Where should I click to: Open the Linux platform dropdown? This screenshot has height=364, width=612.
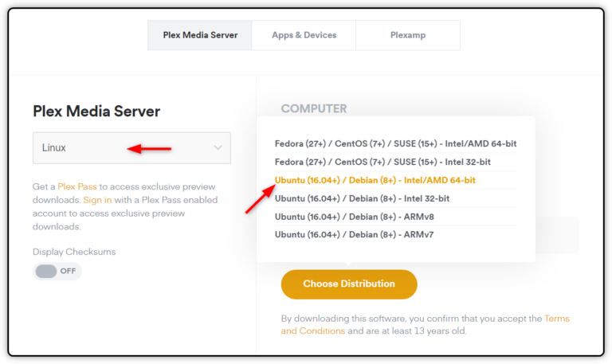pos(132,148)
